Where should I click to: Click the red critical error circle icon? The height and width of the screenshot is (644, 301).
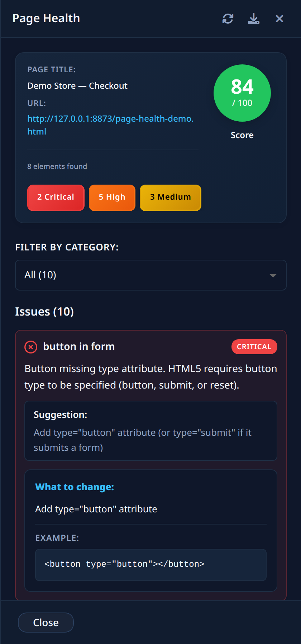[x=31, y=347]
